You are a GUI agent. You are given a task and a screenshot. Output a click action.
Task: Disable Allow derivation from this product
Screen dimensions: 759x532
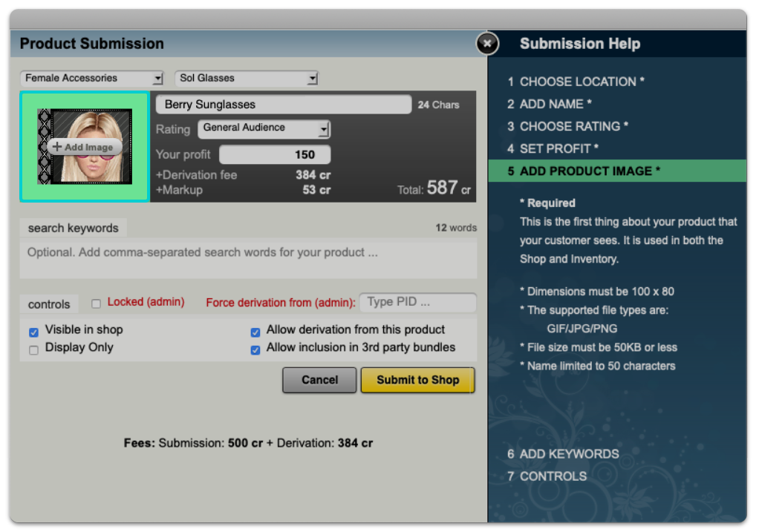tap(255, 330)
